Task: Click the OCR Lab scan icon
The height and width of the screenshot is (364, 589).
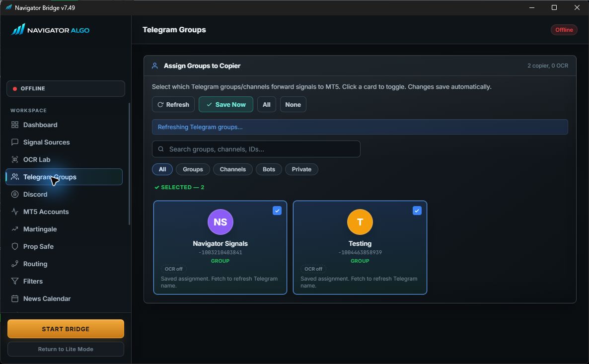Action: [x=14, y=159]
